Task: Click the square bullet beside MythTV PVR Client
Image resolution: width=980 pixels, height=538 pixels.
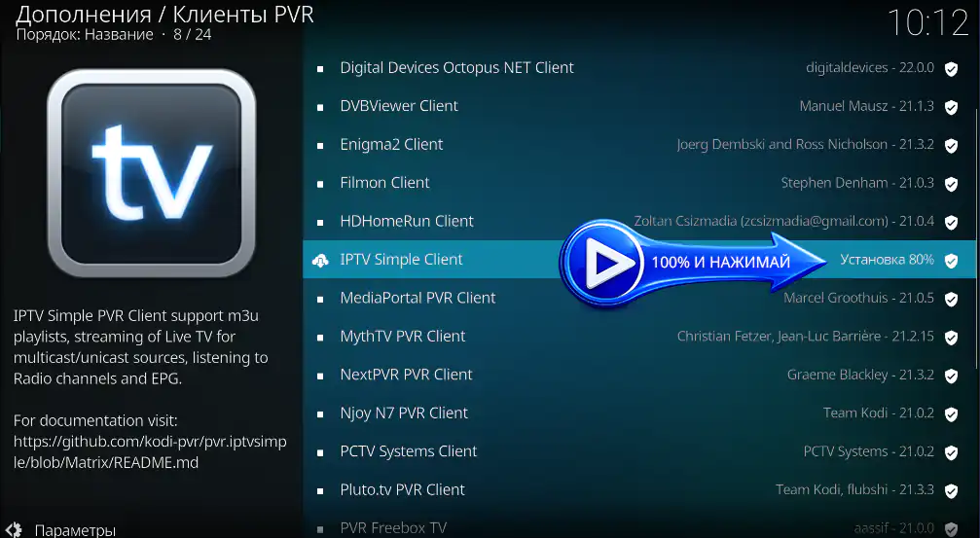Action: point(320,338)
